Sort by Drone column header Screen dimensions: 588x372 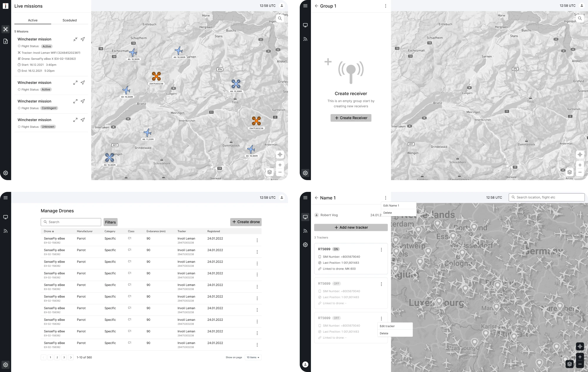point(49,231)
